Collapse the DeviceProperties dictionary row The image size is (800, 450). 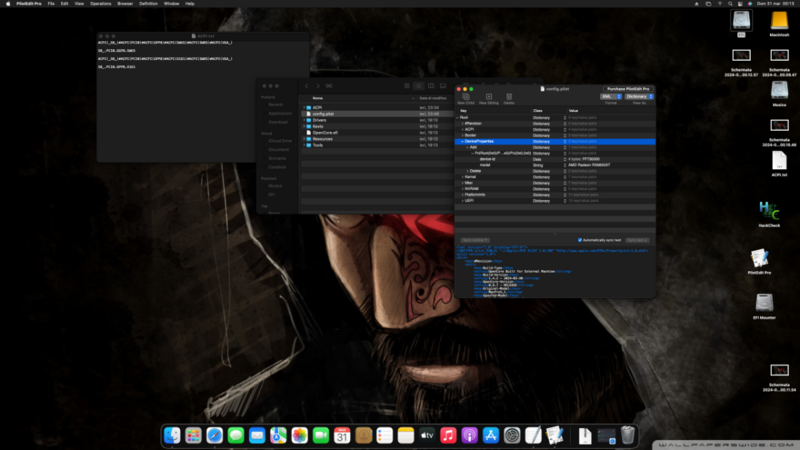pyautogui.click(x=461, y=141)
